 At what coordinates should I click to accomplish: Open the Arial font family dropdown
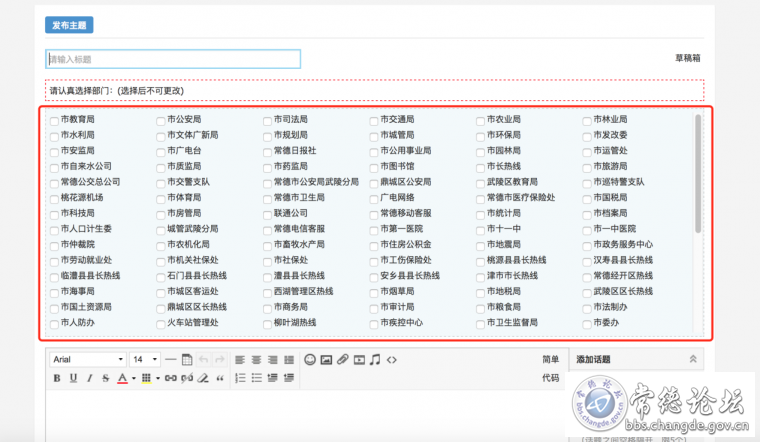coord(88,359)
